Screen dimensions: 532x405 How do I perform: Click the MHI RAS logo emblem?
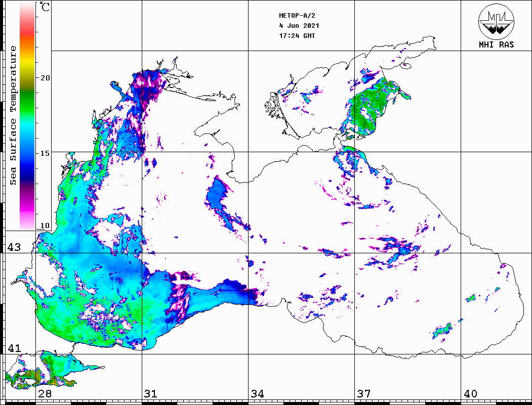[496, 21]
